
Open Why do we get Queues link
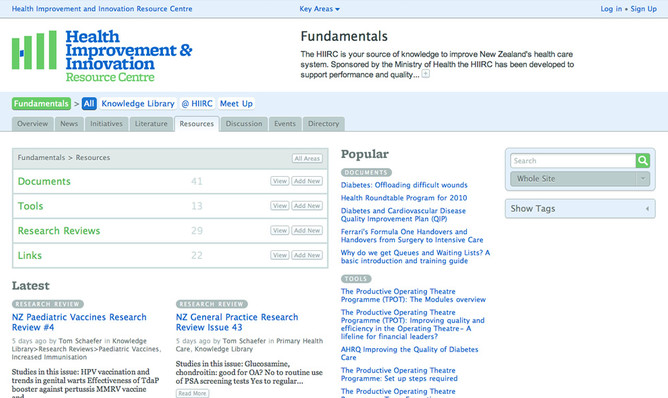coord(415,257)
